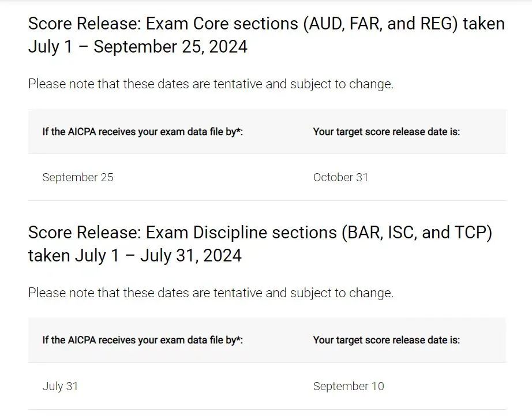
Task: Click the "July 31" table cell
Action: [x=60, y=386]
